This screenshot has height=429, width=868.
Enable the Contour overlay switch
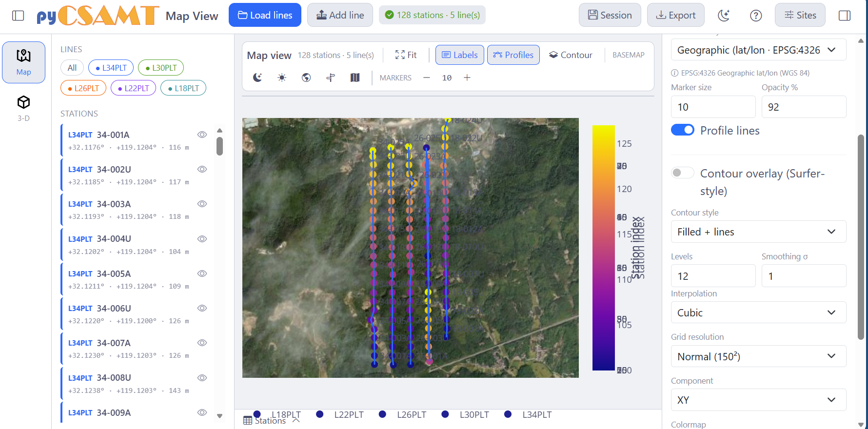click(x=683, y=173)
